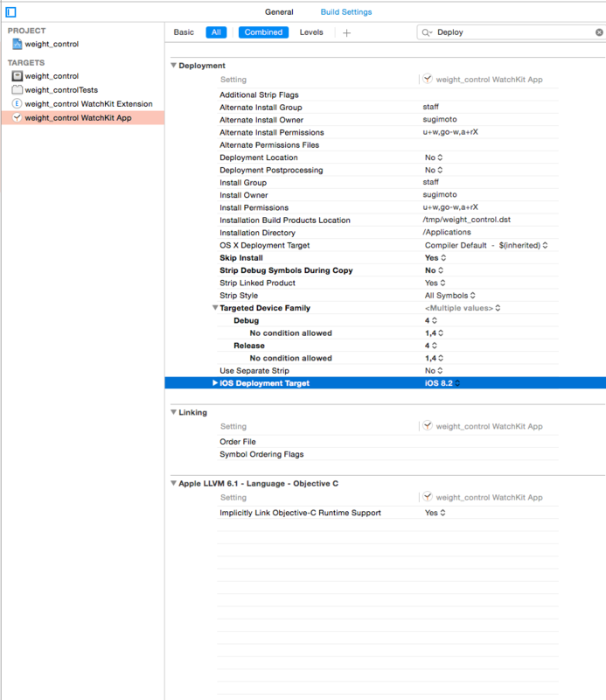The height and width of the screenshot is (700, 606).
Task: Select Levels view mode
Action: [311, 32]
